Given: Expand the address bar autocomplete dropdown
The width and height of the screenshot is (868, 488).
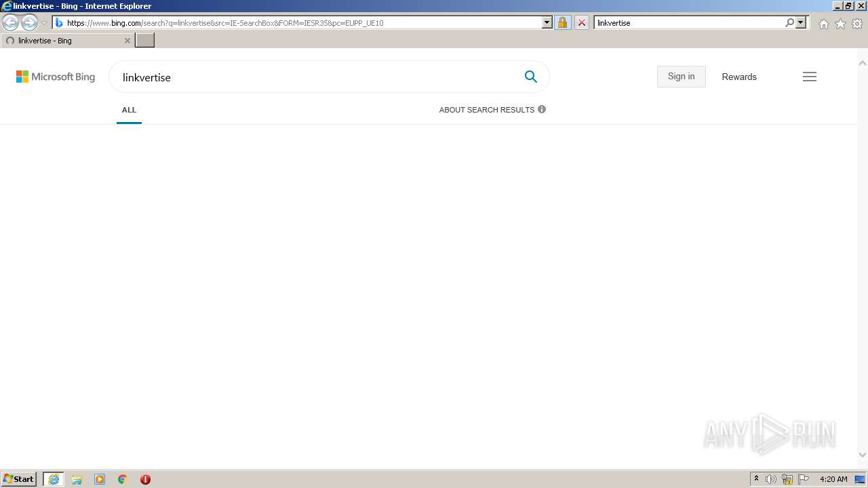Looking at the screenshot, I should [x=547, y=22].
